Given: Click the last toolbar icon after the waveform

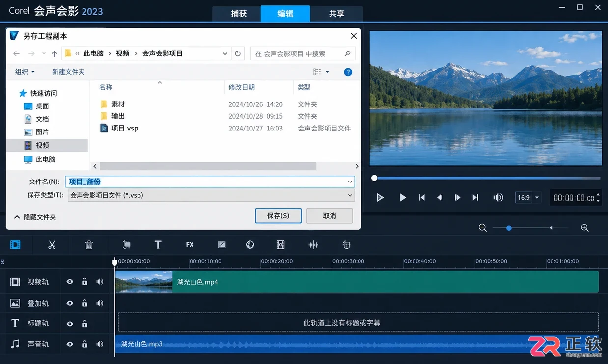Looking at the screenshot, I should [x=346, y=244].
